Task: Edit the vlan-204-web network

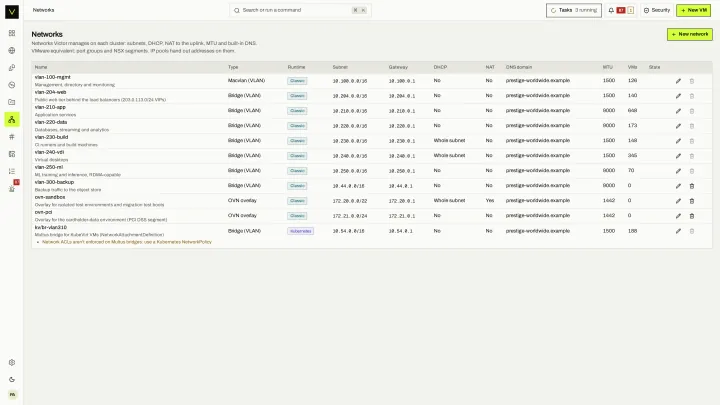Action: (678, 96)
